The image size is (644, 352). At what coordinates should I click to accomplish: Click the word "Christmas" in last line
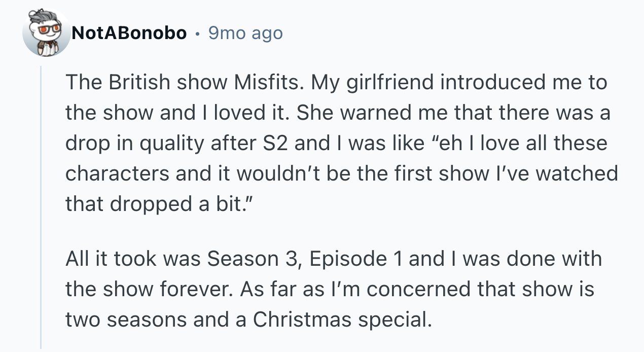point(303,320)
